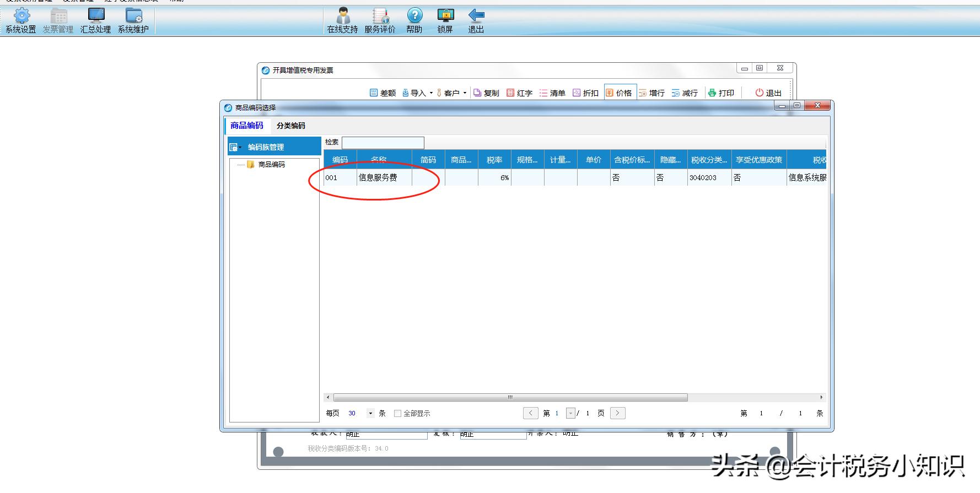Go to previous page button
Screen dimensions: 980x493
(530, 413)
